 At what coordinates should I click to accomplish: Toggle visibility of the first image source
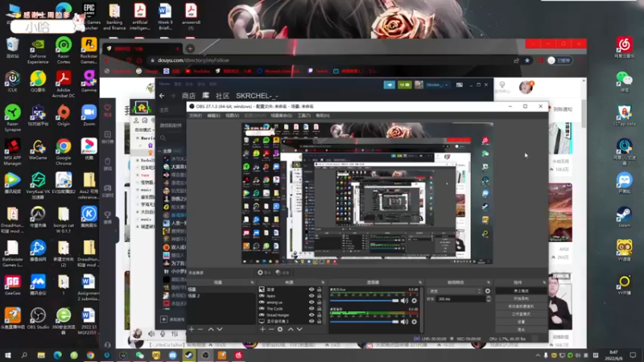[x=312, y=290]
